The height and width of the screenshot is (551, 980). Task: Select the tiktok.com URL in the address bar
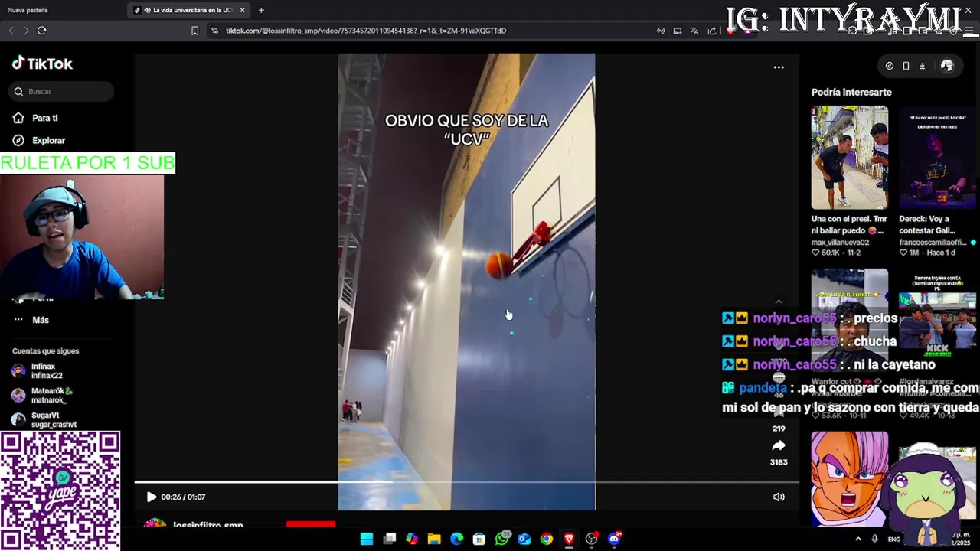(x=366, y=31)
